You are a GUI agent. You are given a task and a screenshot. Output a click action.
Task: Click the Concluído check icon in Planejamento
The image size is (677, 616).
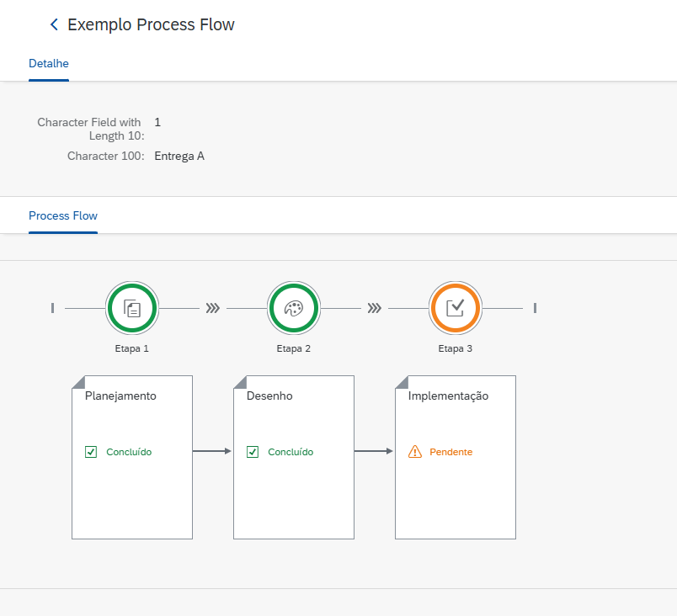pyautogui.click(x=91, y=452)
